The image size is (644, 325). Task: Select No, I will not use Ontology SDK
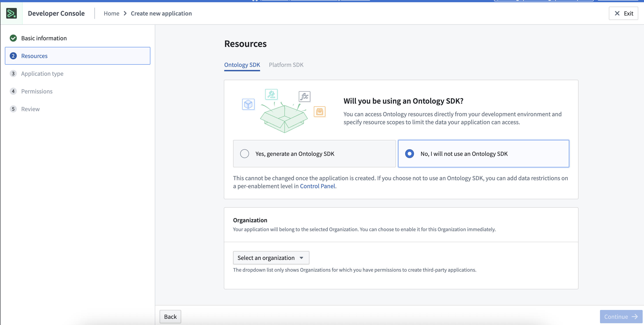point(410,154)
